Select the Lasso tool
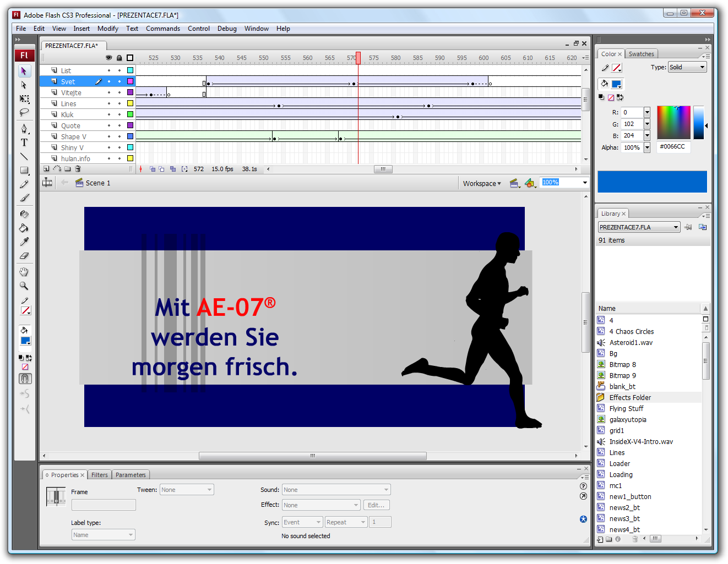Screen dimensions: 728x564 [x=24, y=113]
